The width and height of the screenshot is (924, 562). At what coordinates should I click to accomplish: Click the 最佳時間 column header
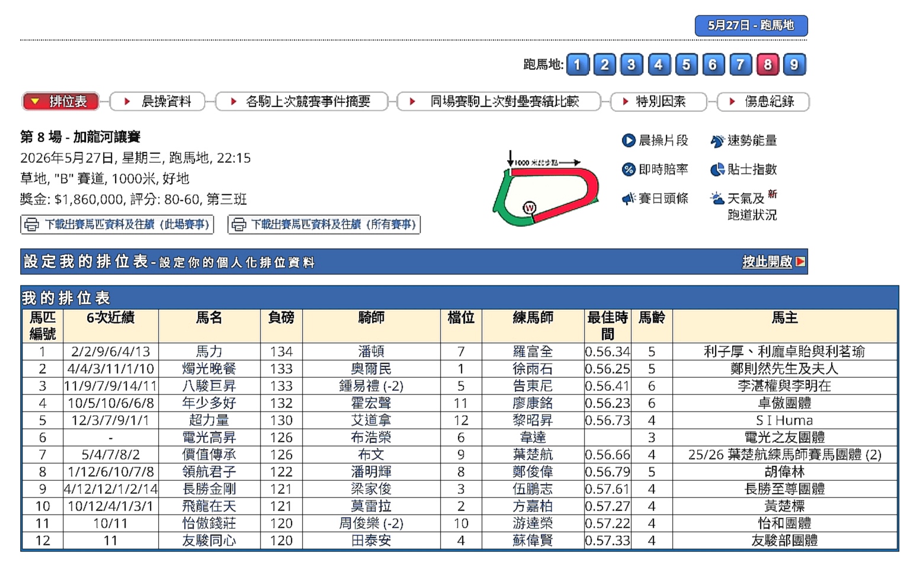608,326
